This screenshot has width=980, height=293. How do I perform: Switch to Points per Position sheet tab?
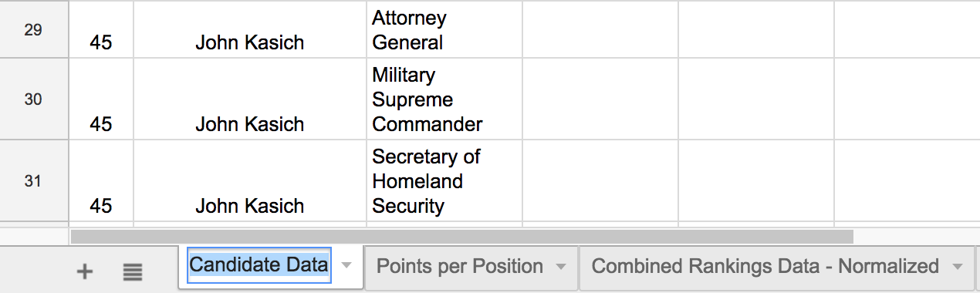(460, 267)
